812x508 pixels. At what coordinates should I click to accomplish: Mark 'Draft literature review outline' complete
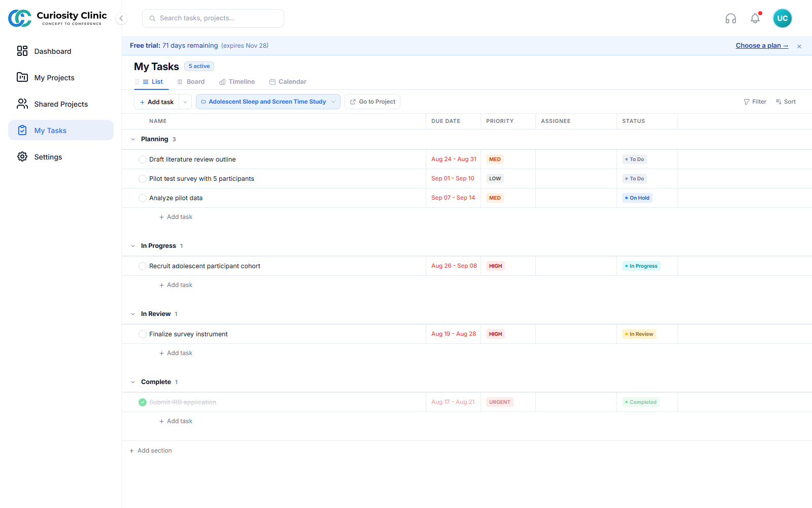[x=143, y=160]
